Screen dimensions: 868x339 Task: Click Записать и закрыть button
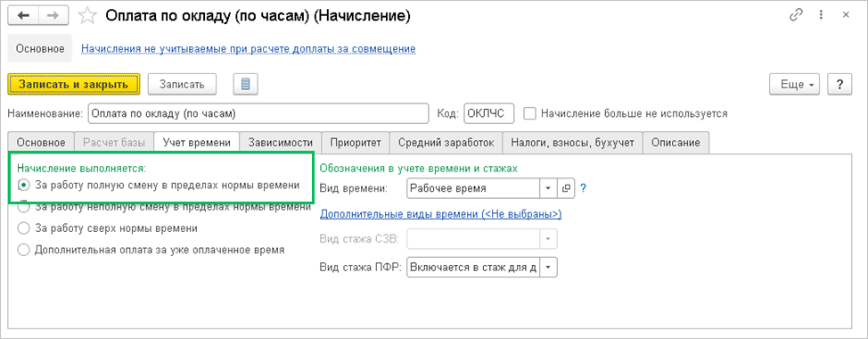(x=74, y=84)
